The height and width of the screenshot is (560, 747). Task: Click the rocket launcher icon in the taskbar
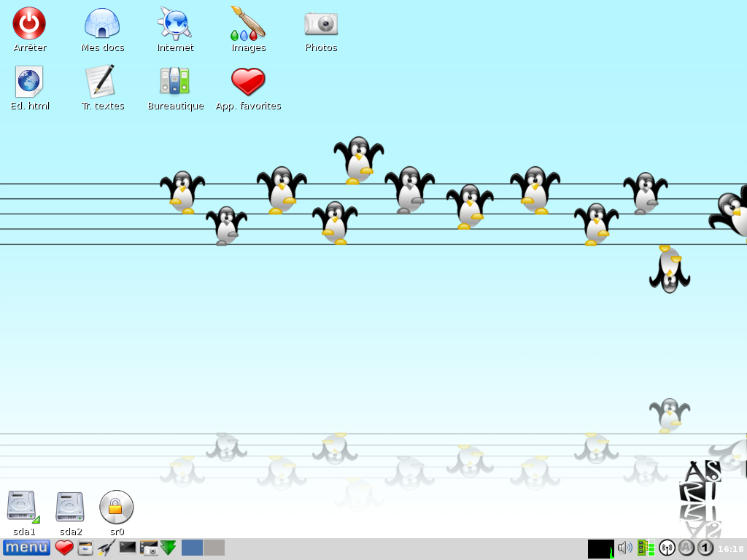point(107,548)
